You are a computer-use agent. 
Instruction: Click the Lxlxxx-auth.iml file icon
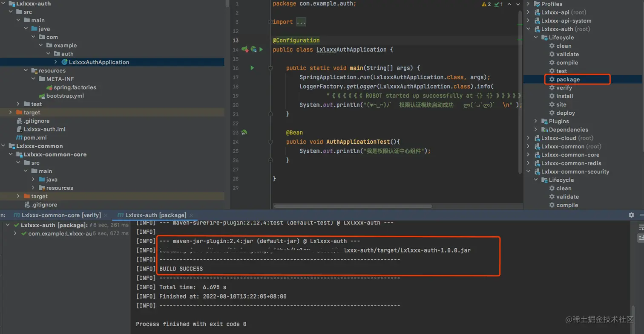click(x=19, y=129)
